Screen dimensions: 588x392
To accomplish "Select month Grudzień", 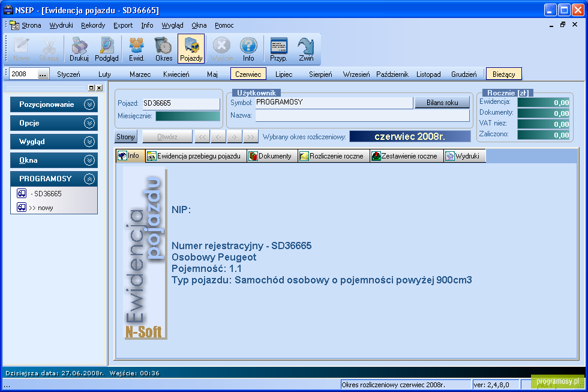I will 464,74.
